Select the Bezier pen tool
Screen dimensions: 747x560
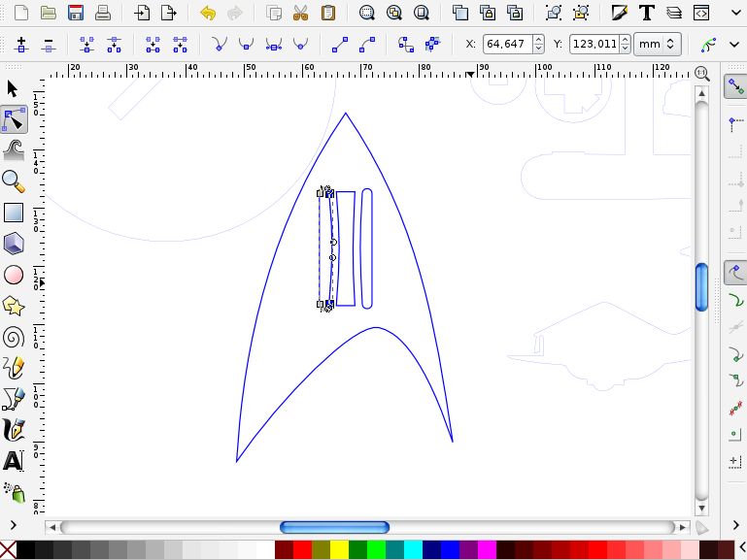tap(14, 399)
